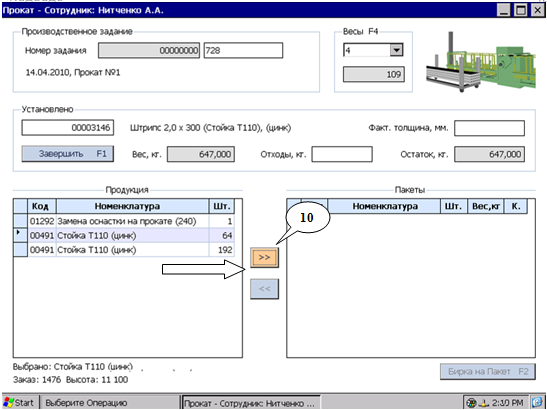Image resolution: width=547 pixels, height=410 pixels.
Task: Click the installed code field 00003146
Action: point(68,128)
